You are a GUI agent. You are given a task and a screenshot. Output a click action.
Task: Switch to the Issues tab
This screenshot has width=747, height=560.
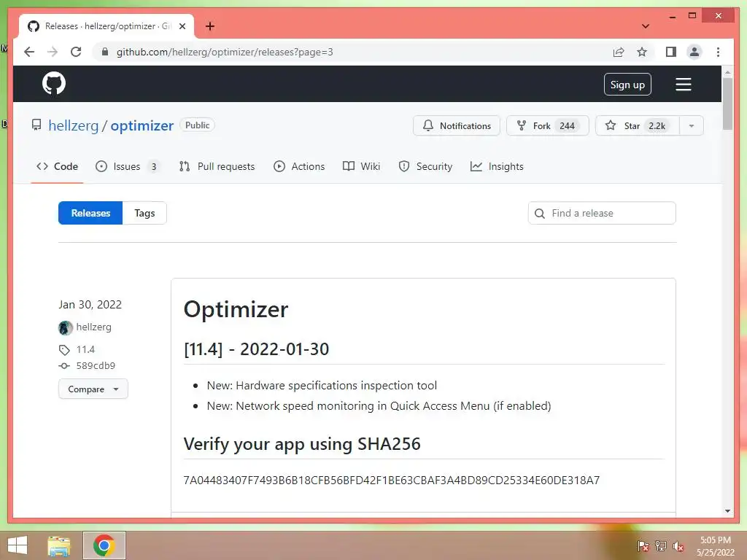127,167
